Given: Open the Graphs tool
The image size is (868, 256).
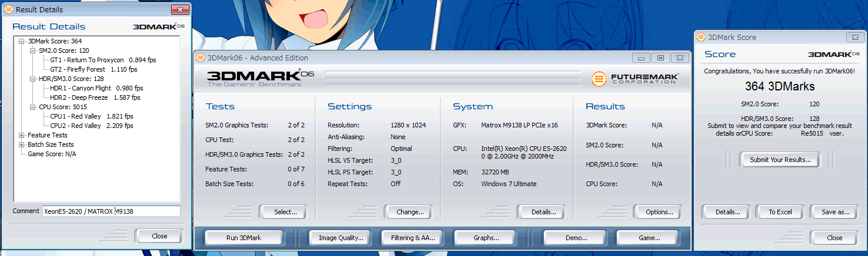Looking at the screenshot, I should coord(486,238).
